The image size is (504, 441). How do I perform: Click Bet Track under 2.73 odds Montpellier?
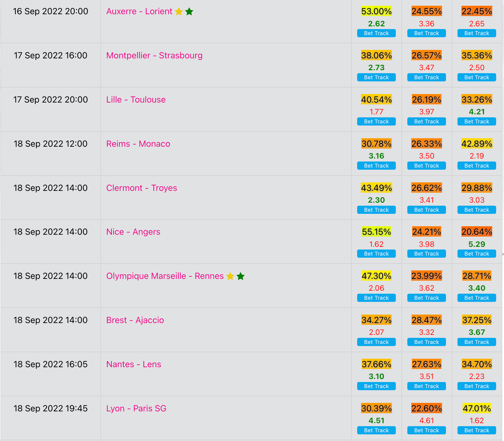click(x=376, y=77)
